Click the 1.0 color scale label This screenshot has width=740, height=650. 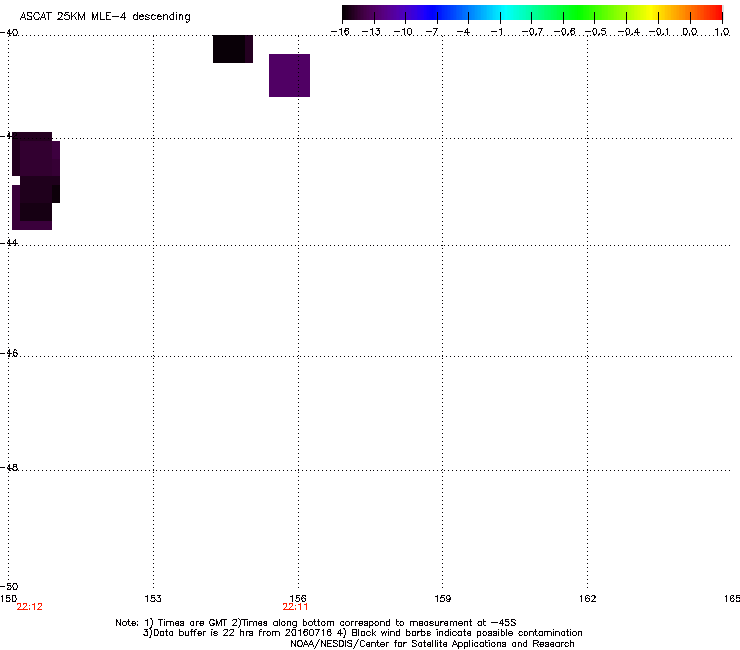(722, 32)
